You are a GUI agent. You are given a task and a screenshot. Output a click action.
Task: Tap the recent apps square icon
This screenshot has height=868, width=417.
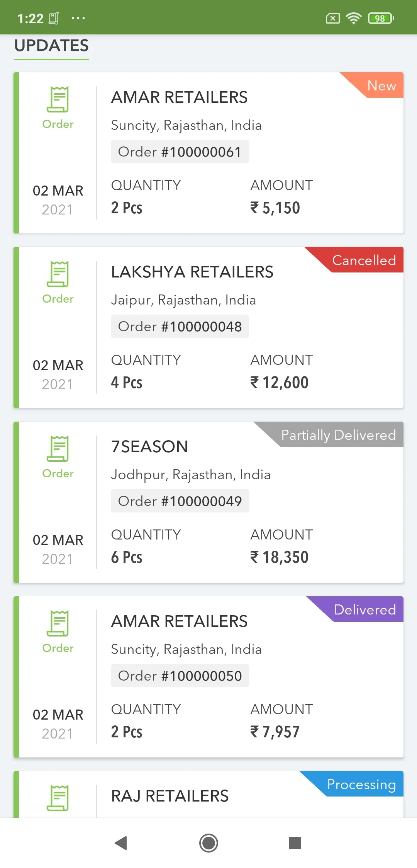tap(295, 843)
